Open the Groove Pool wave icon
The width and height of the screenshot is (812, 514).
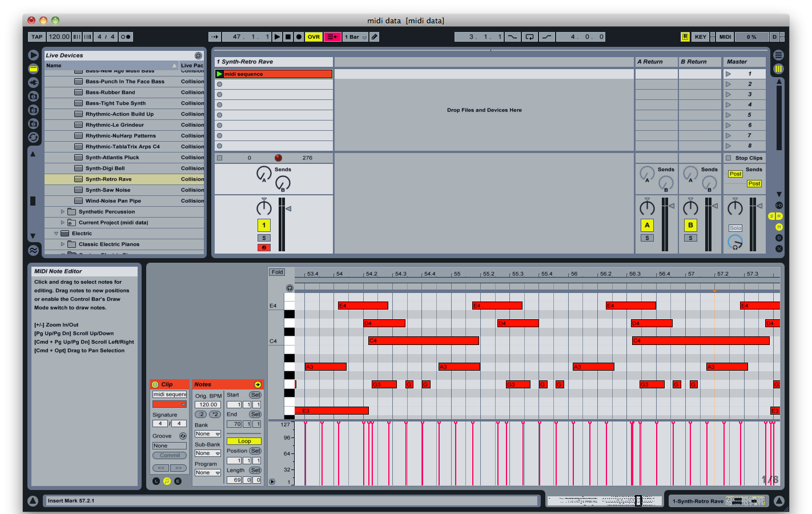click(34, 250)
